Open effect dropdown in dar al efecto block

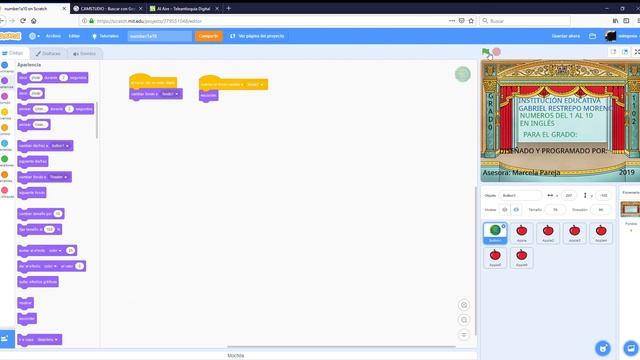[x=51, y=266]
